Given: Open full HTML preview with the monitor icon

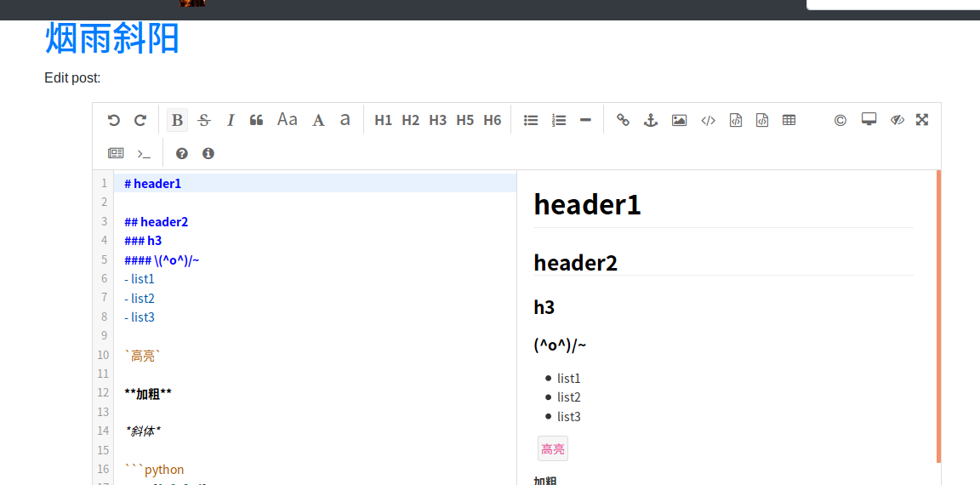Looking at the screenshot, I should tap(869, 119).
